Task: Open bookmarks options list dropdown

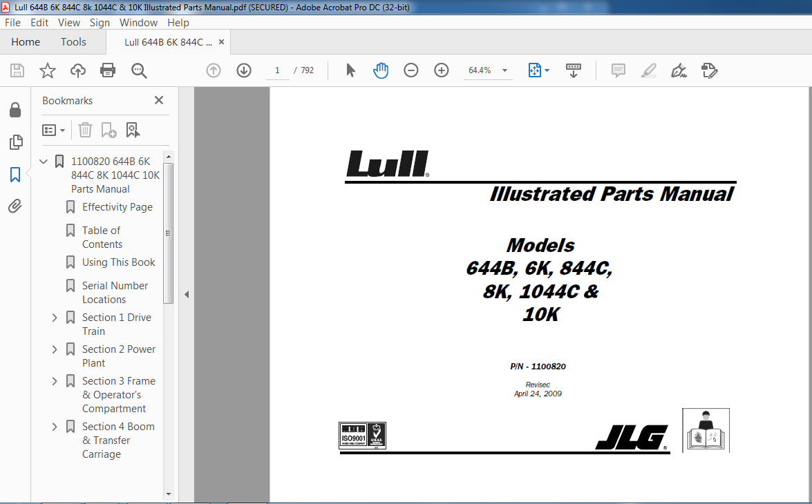Action: coord(53,130)
